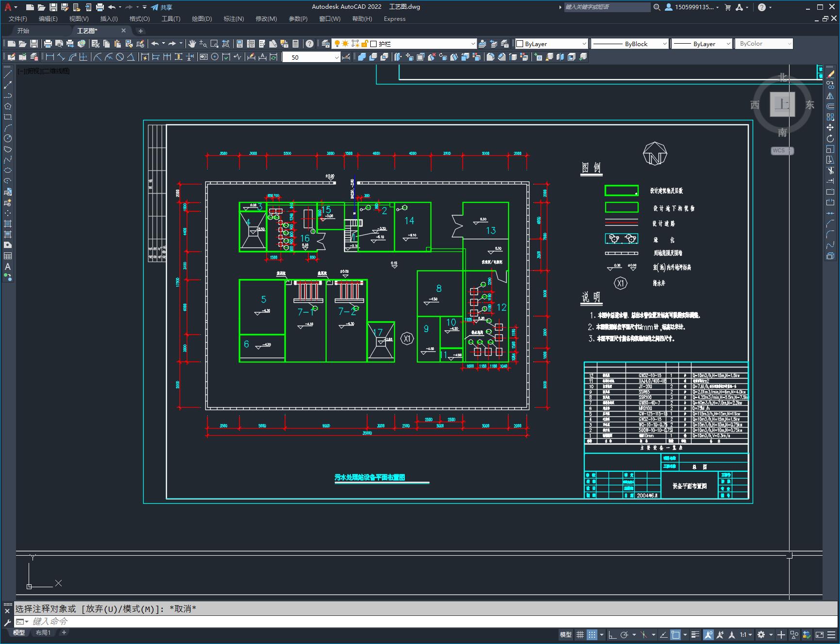Toggle polar tracking in the status bar
Viewport: 840px width, 644px height.
point(624,634)
